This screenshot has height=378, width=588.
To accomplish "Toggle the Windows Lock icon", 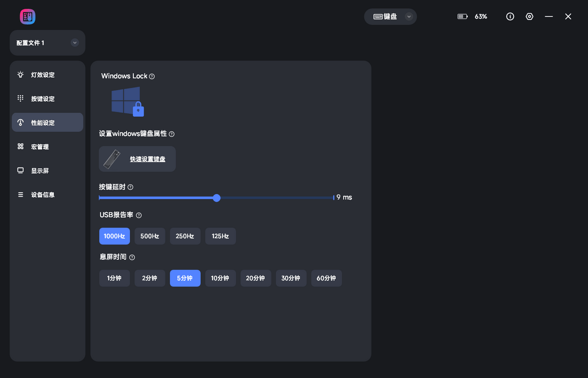I will coord(128,101).
